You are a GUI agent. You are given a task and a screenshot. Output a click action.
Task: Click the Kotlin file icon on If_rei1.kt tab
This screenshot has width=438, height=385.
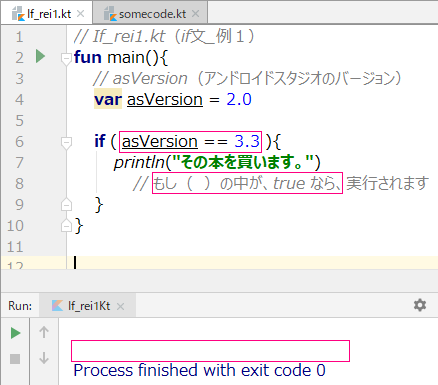pos(18,14)
